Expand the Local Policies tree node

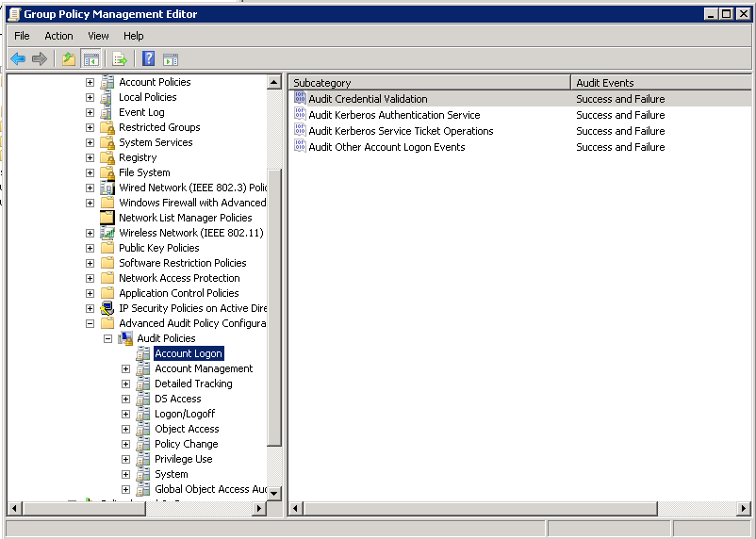pyautogui.click(x=90, y=97)
